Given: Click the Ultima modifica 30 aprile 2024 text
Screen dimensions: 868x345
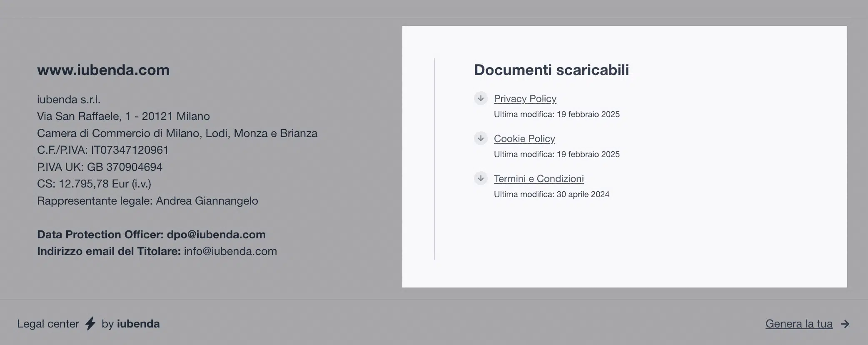Looking at the screenshot, I should [551, 194].
